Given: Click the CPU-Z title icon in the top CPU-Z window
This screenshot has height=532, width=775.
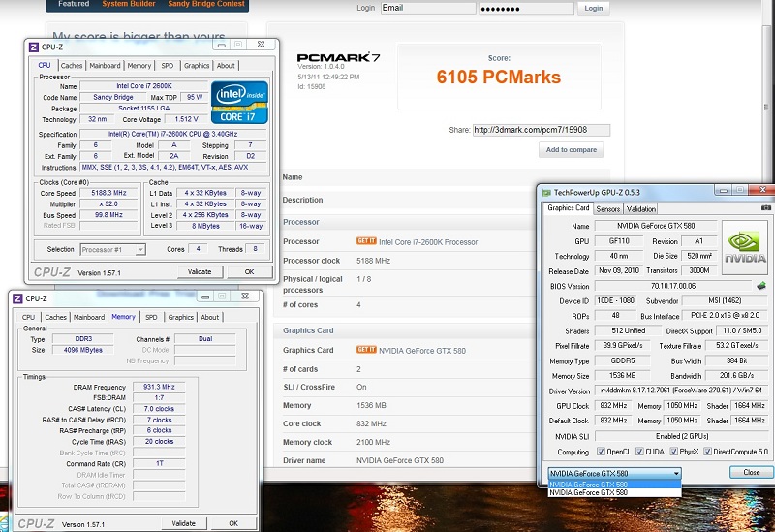Looking at the screenshot, I should pos(33,47).
